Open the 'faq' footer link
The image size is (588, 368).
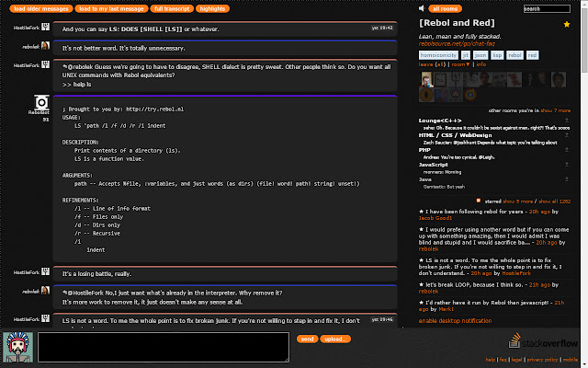pos(503,360)
